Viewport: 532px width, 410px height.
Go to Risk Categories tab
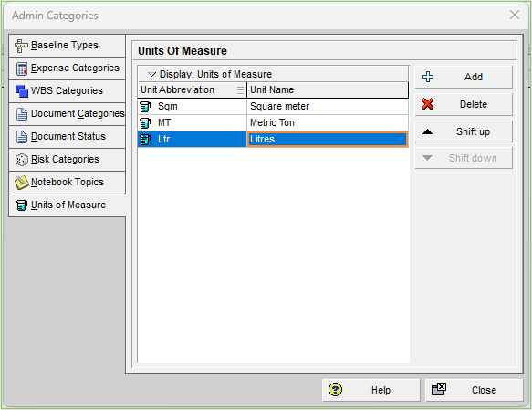(x=68, y=159)
